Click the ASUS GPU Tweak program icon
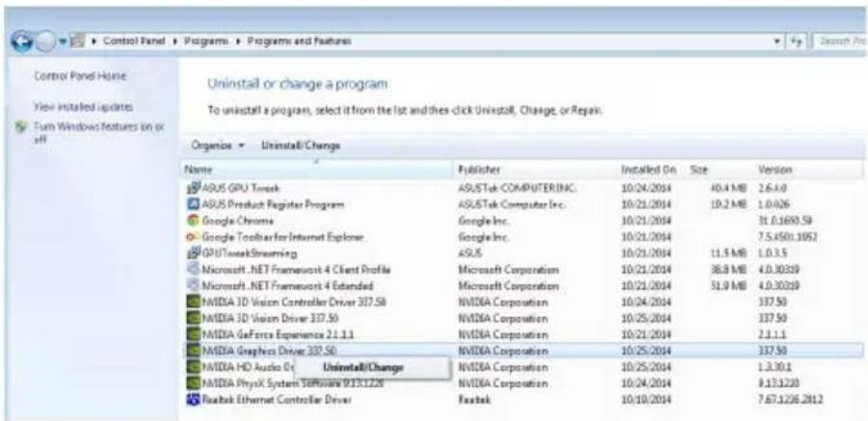Image resolution: width=868 pixels, height=421 pixels. (193, 188)
